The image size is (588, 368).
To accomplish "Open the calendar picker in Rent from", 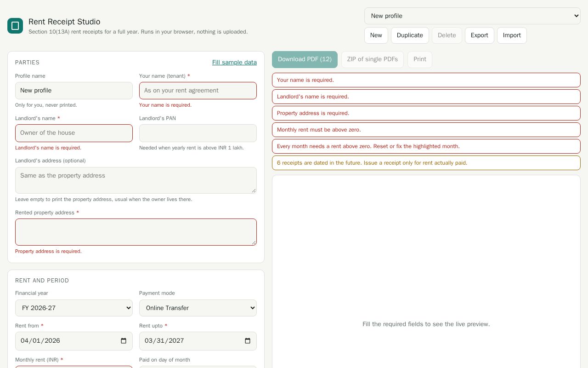I will click(124, 341).
